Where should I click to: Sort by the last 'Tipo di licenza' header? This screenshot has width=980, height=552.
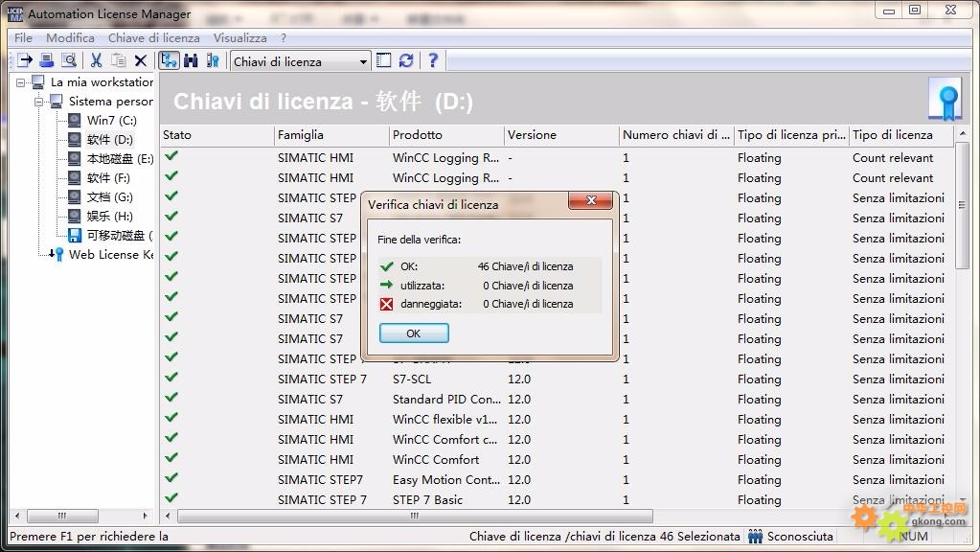(x=901, y=135)
